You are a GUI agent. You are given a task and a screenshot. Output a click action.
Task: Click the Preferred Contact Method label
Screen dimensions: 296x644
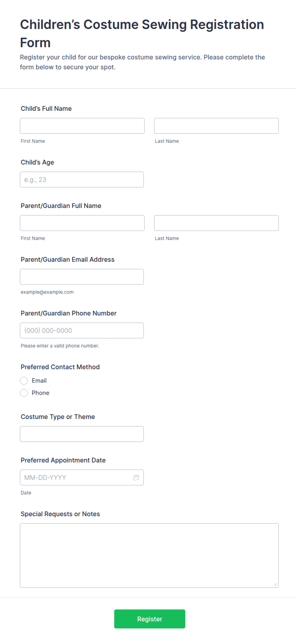tap(60, 367)
